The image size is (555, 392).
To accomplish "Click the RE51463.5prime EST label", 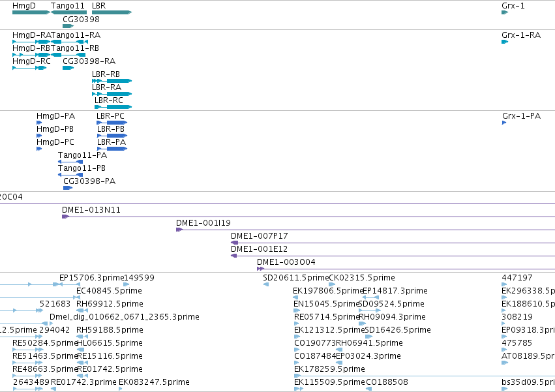I will (x=44, y=356).
